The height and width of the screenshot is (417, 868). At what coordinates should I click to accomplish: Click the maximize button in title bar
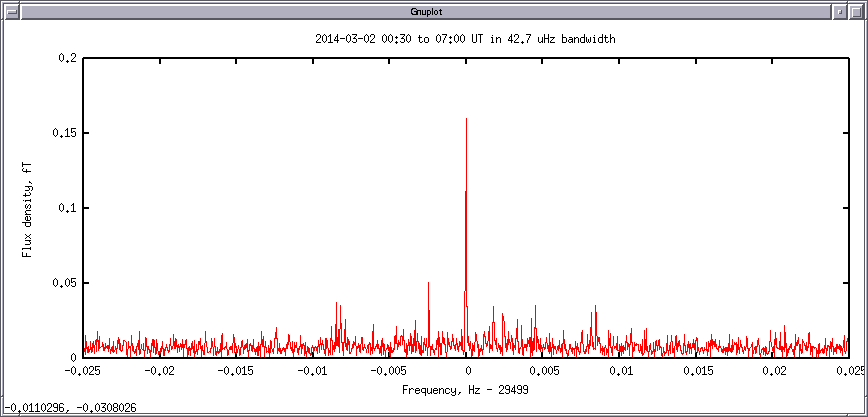pos(857,10)
